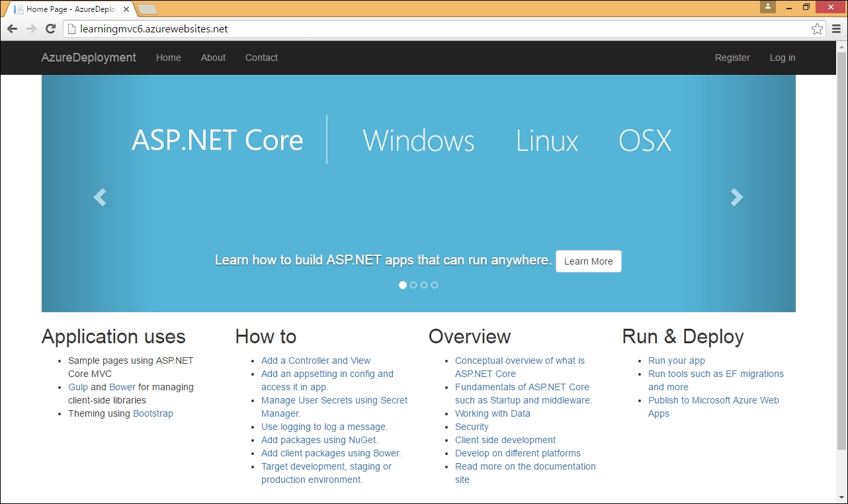Click the AzureDeployment brand link
This screenshot has width=848, height=504.
tap(89, 58)
